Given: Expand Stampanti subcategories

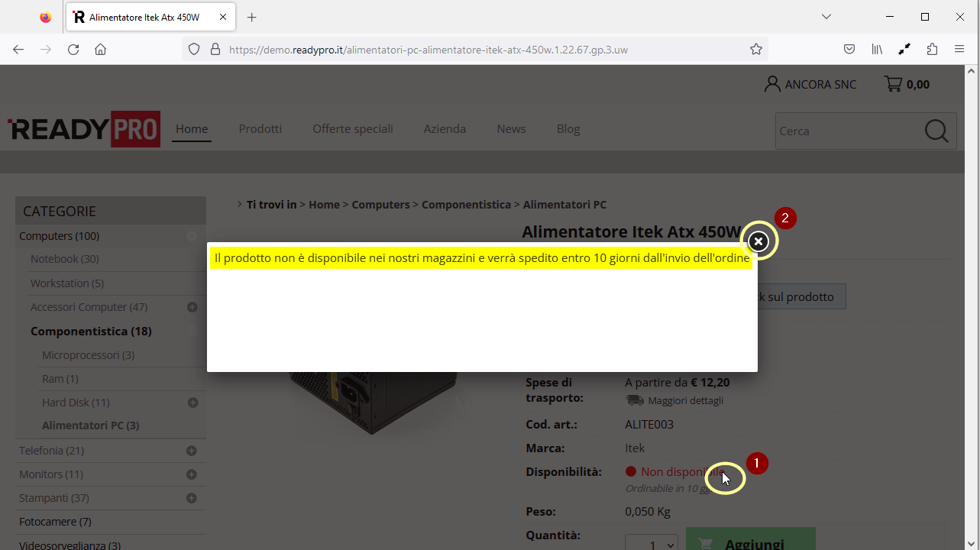Looking at the screenshot, I should coord(192,498).
